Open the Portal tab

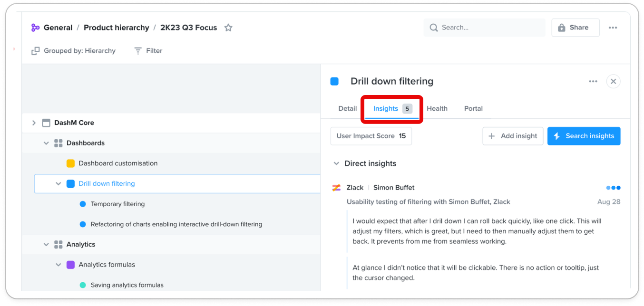(x=473, y=108)
